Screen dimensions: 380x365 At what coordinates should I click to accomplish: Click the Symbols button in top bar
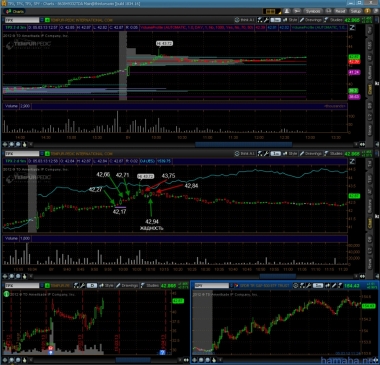[313, 11]
